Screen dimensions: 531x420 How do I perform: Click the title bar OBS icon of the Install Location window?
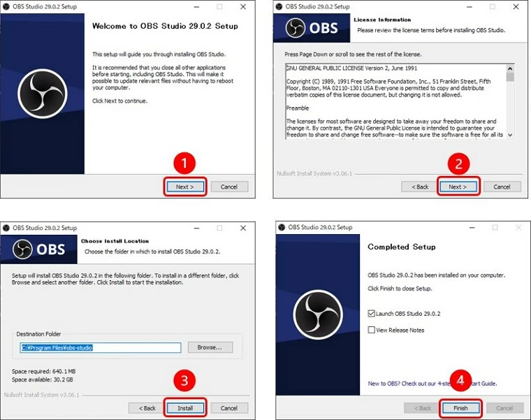pyautogui.click(x=6, y=228)
